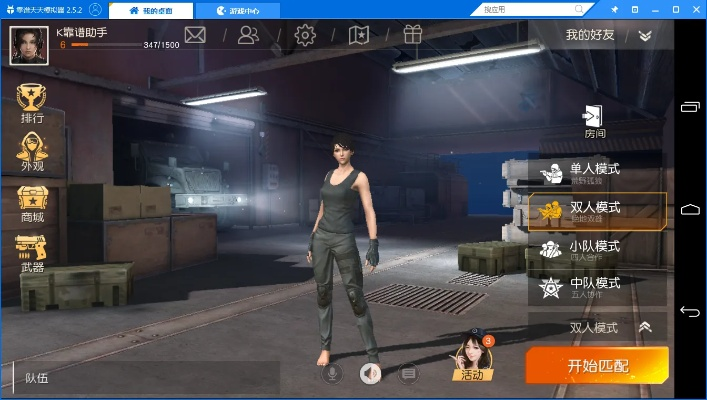Select 小队模式 squad mode option

595,250
